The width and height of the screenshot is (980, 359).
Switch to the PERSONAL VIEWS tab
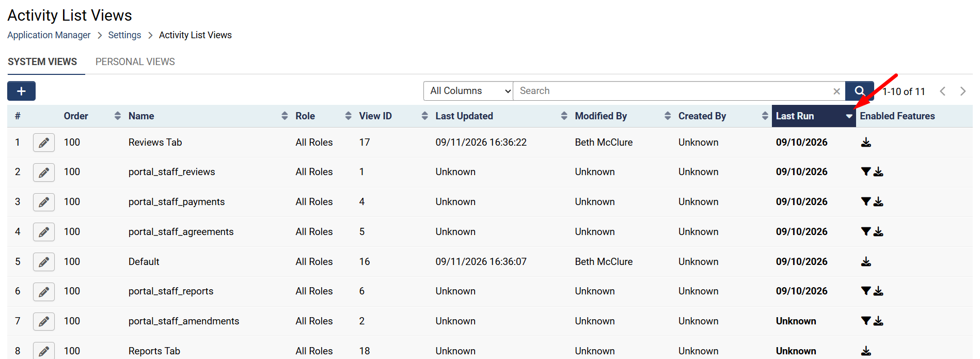coord(135,62)
